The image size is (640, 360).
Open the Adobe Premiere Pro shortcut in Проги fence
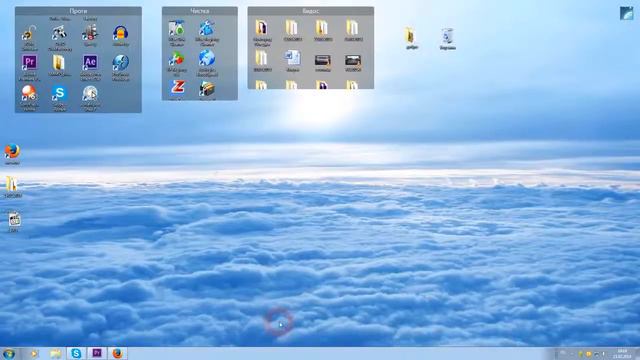[x=29, y=62]
